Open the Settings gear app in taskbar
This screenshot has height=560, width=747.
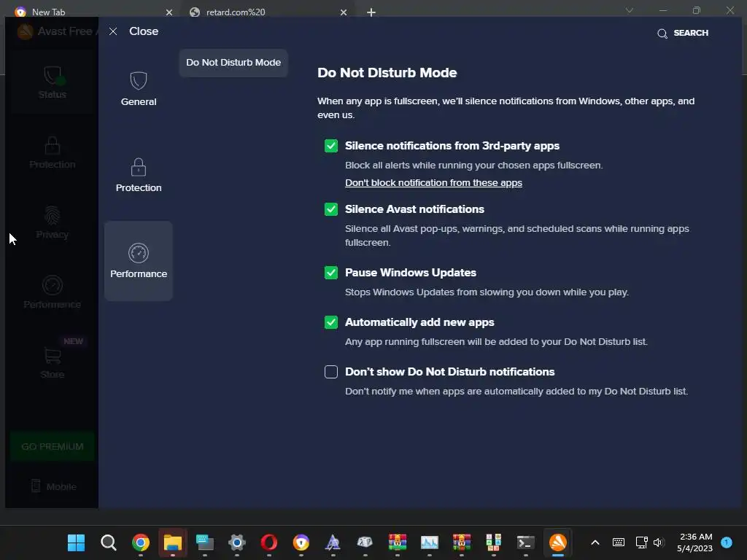(x=237, y=542)
